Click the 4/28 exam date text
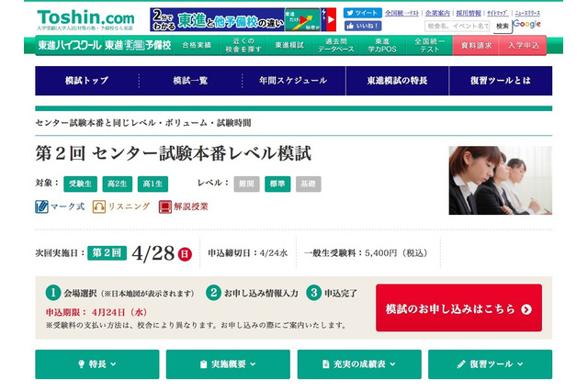This screenshot has height=391, width=588. (153, 253)
